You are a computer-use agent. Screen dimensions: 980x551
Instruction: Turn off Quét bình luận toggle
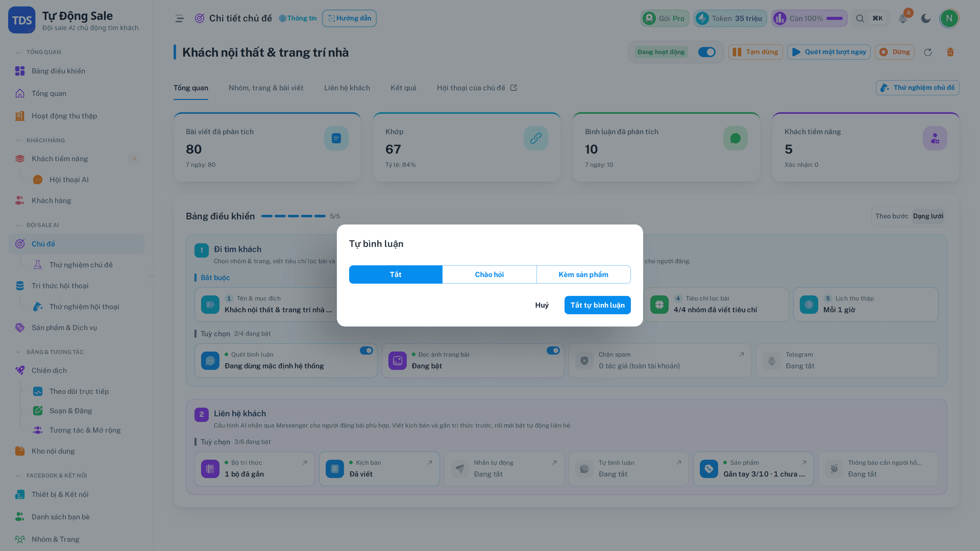pyautogui.click(x=366, y=350)
